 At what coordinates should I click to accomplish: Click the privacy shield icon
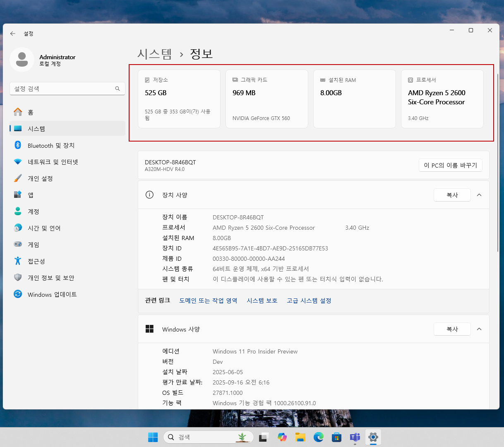[18, 277]
